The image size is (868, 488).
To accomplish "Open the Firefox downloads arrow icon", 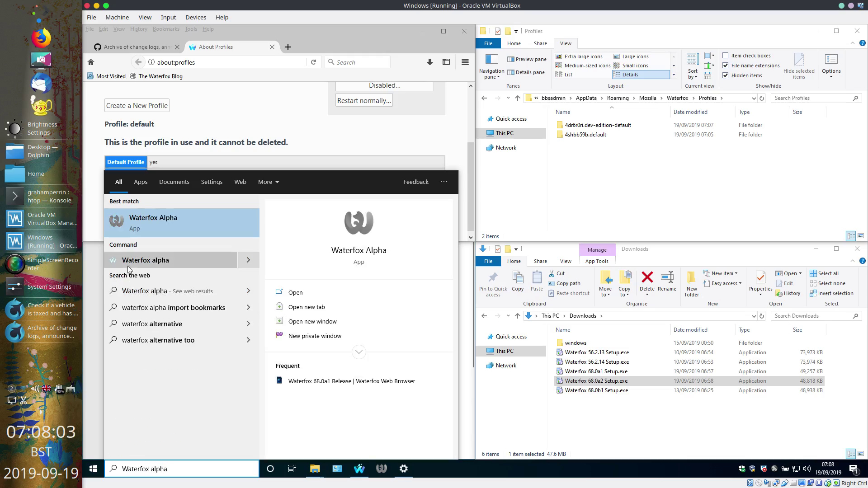I will (429, 62).
